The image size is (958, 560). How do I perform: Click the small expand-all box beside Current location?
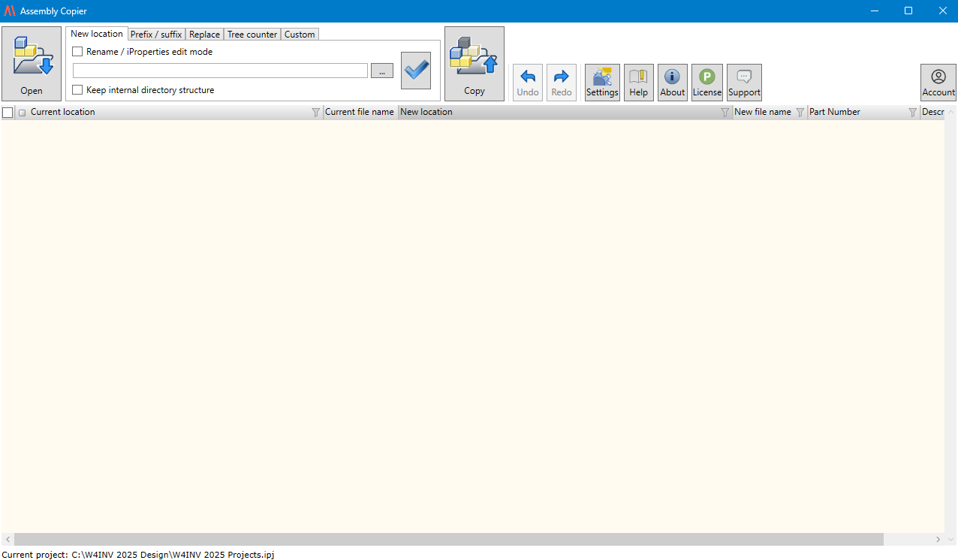pos(22,113)
